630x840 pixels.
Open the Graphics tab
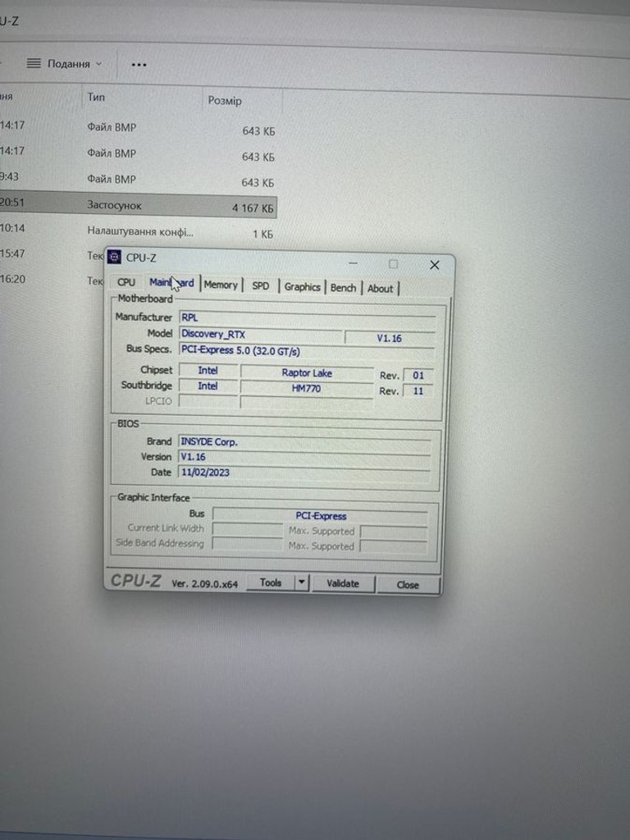click(302, 286)
